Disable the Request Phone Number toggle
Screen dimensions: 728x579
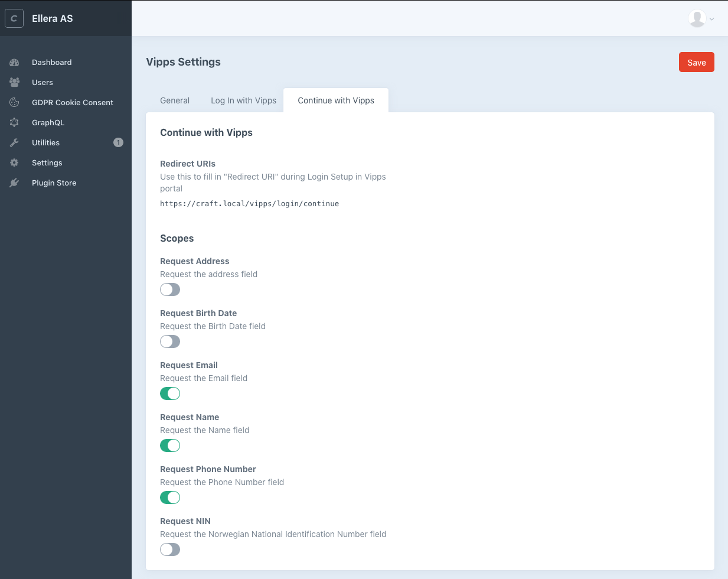click(x=170, y=497)
